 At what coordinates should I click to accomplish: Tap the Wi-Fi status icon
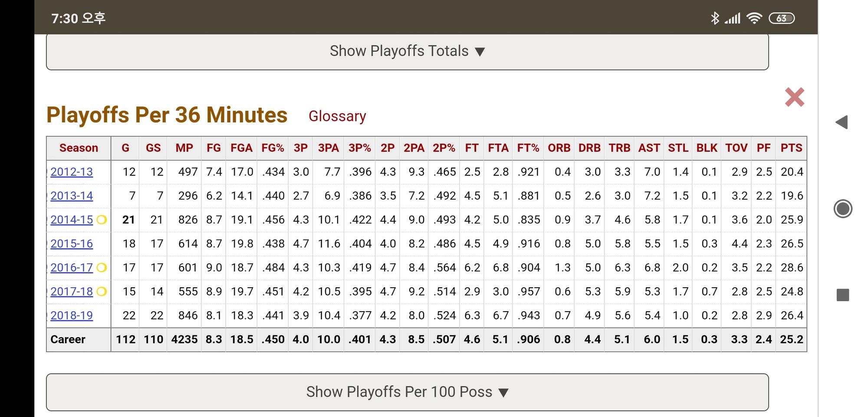click(x=754, y=18)
